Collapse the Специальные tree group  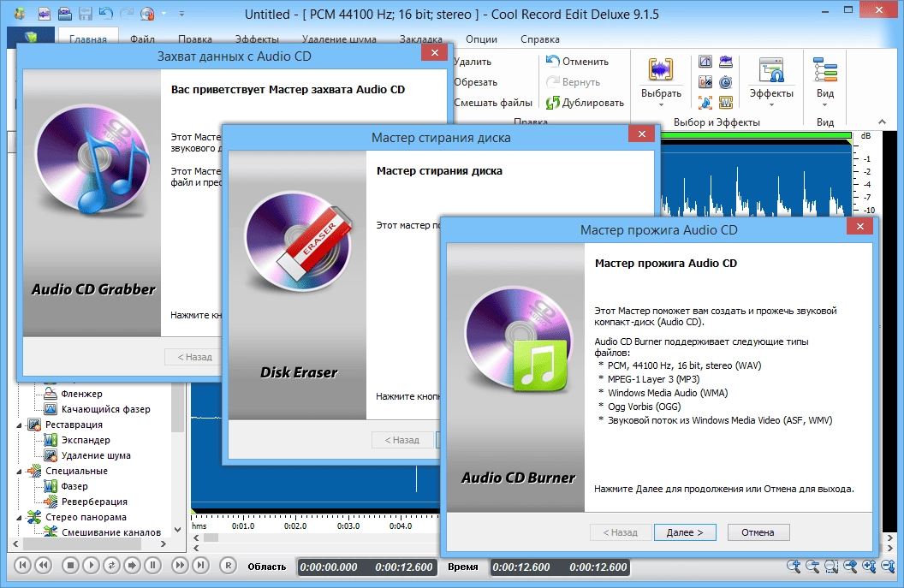pos(19,472)
